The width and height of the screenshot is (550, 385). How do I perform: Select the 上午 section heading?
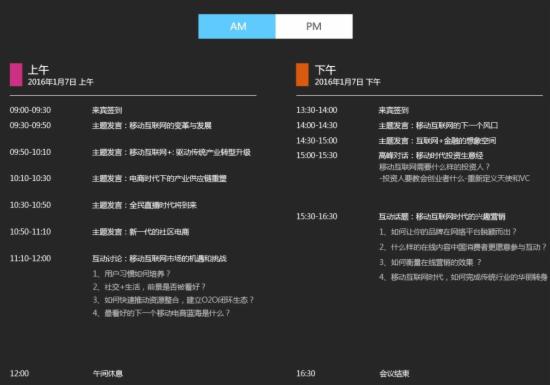[38, 70]
